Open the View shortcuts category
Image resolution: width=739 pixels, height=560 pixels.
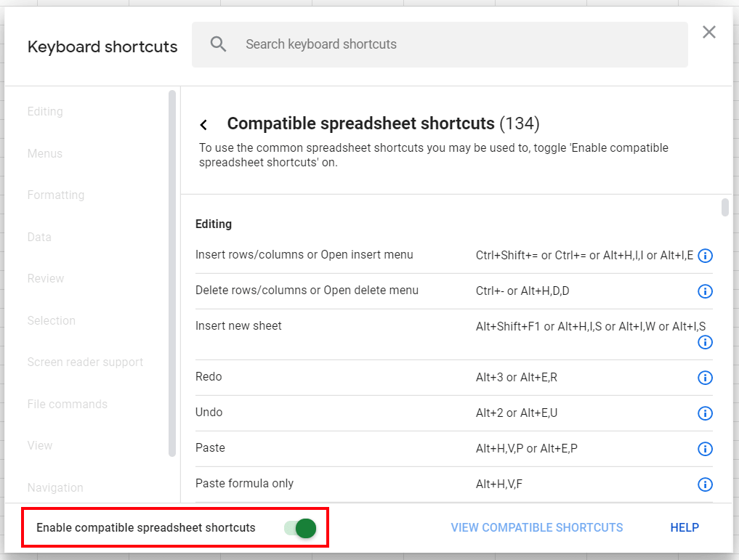pos(40,445)
